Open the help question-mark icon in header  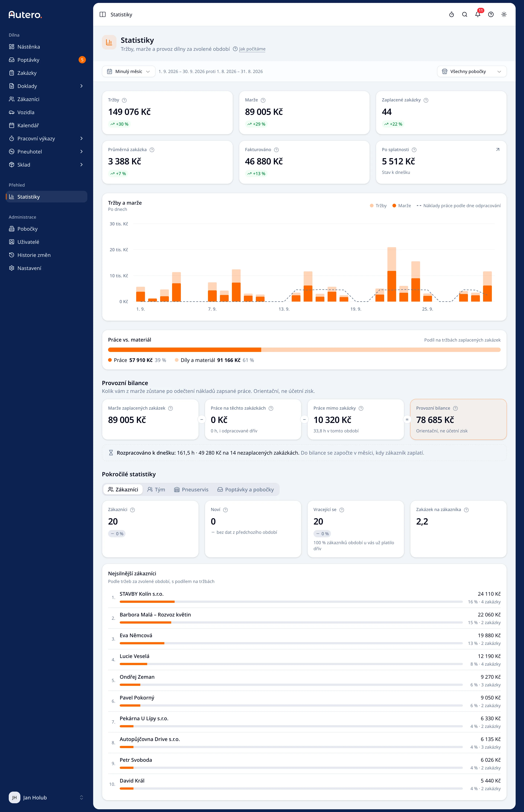pyautogui.click(x=491, y=14)
